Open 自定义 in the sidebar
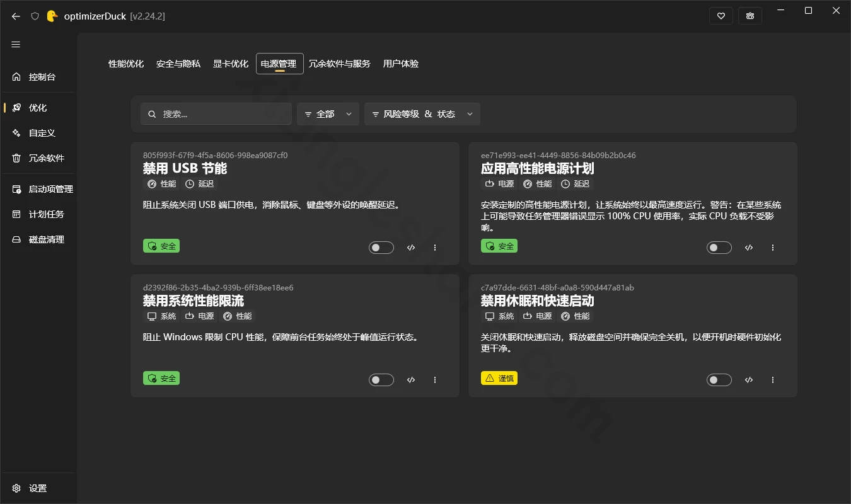 pos(39,133)
